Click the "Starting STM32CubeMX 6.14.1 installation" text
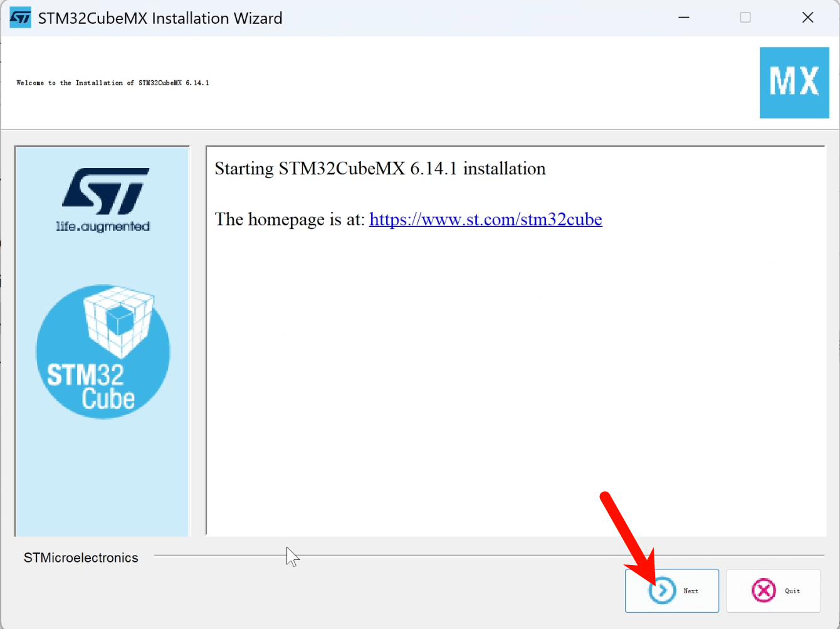 pos(380,169)
